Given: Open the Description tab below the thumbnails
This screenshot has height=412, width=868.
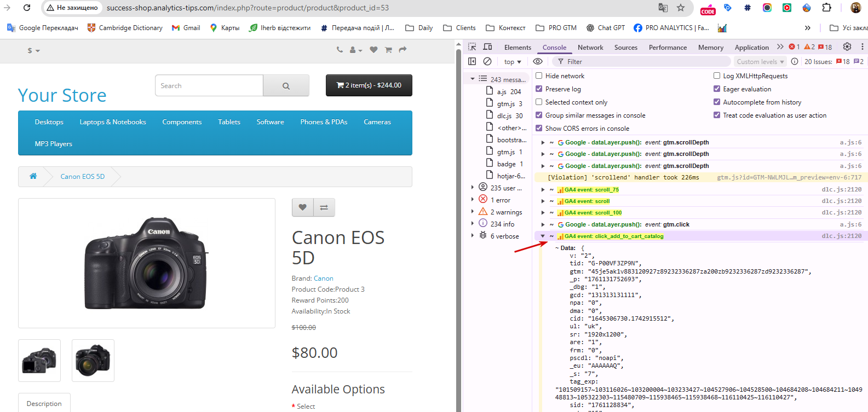Looking at the screenshot, I should [44, 403].
